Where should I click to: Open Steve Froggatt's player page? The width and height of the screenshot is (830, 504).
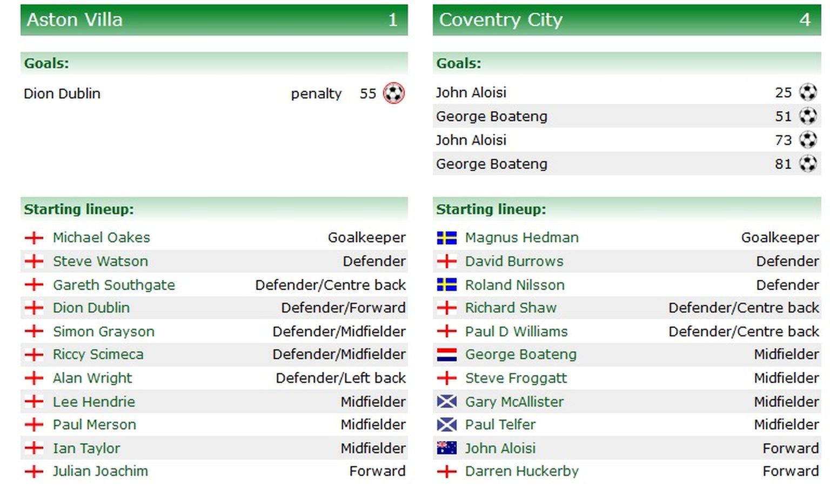coord(516,378)
